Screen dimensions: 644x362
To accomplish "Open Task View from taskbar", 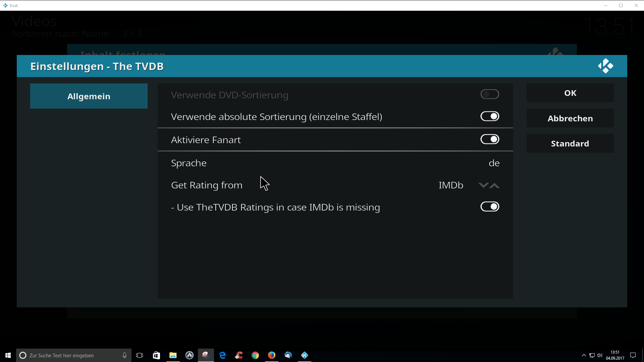I will click(140, 355).
